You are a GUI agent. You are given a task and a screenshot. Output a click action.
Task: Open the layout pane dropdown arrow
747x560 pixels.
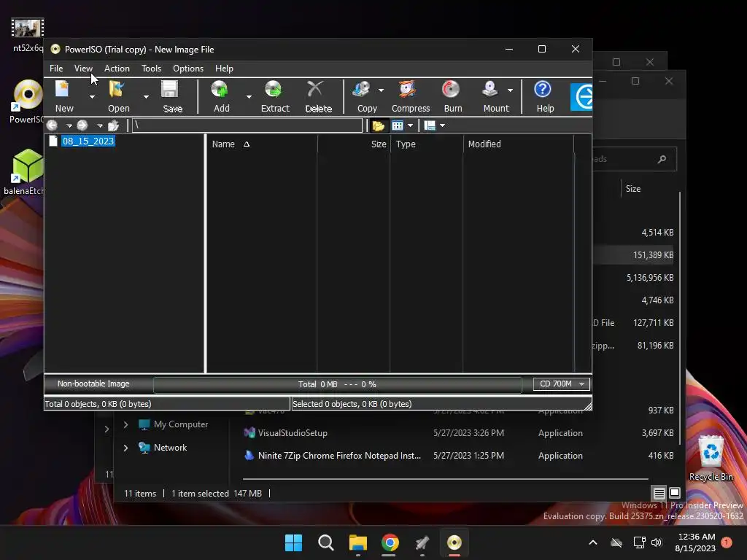point(443,125)
